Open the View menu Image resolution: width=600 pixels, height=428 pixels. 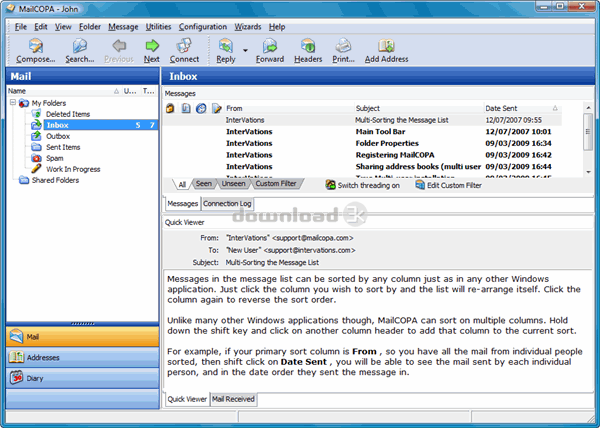63,27
